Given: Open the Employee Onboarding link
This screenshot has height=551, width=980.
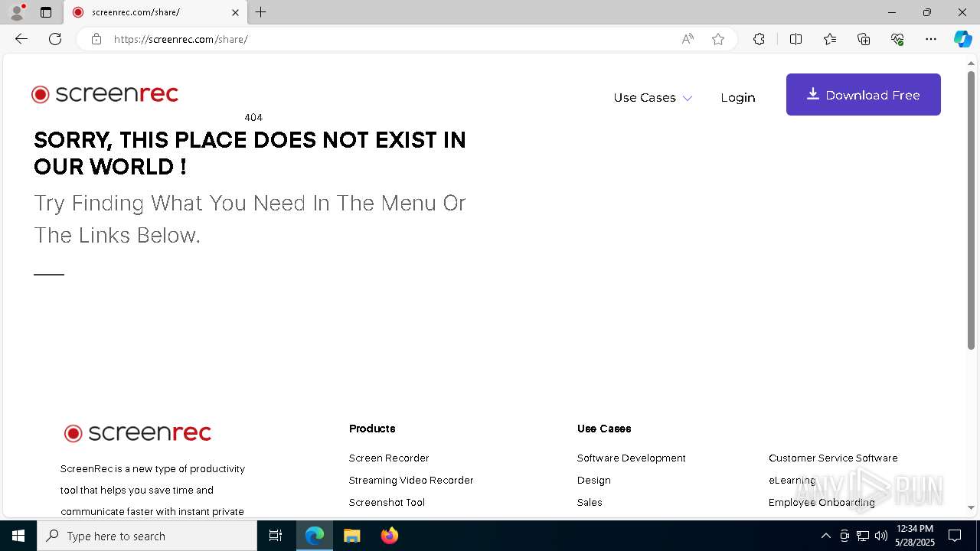Looking at the screenshot, I should click(822, 502).
